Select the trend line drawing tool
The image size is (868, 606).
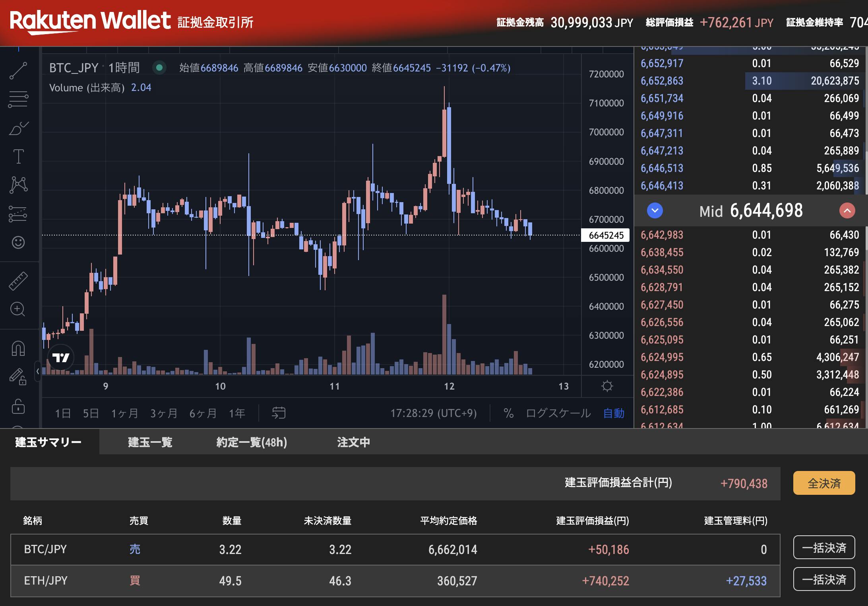click(x=19, y=71)
